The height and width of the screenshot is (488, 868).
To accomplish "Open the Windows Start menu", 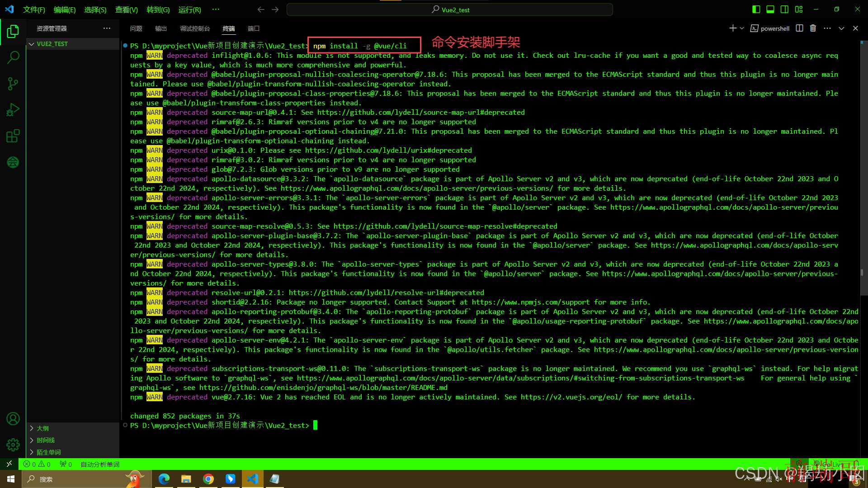I will [x=11, y=479].
